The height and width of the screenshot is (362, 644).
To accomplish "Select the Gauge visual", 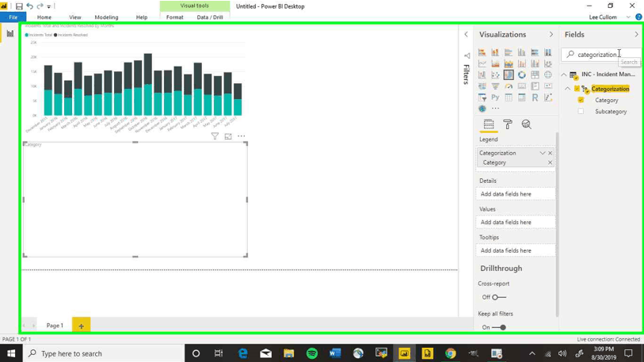I will [509, 86].
